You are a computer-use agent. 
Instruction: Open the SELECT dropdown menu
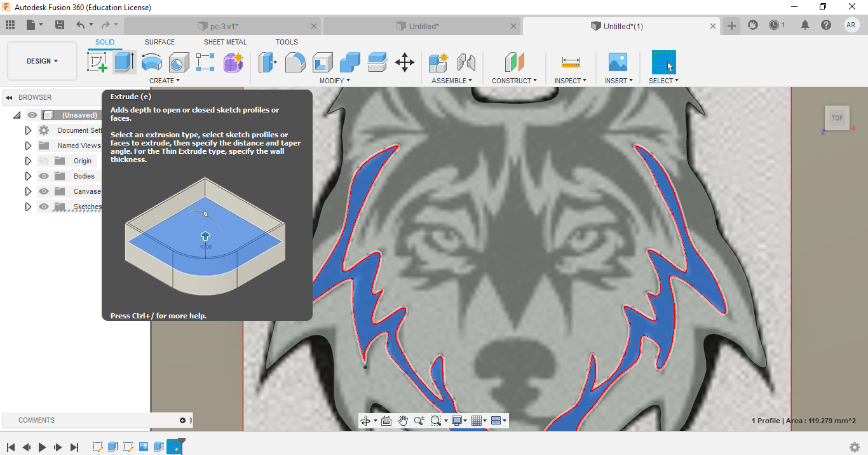pyautogui.click(x=663, y=81)
